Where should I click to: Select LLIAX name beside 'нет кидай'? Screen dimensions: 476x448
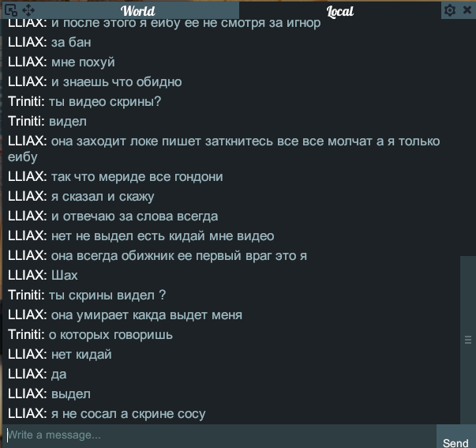coord(28,355)
